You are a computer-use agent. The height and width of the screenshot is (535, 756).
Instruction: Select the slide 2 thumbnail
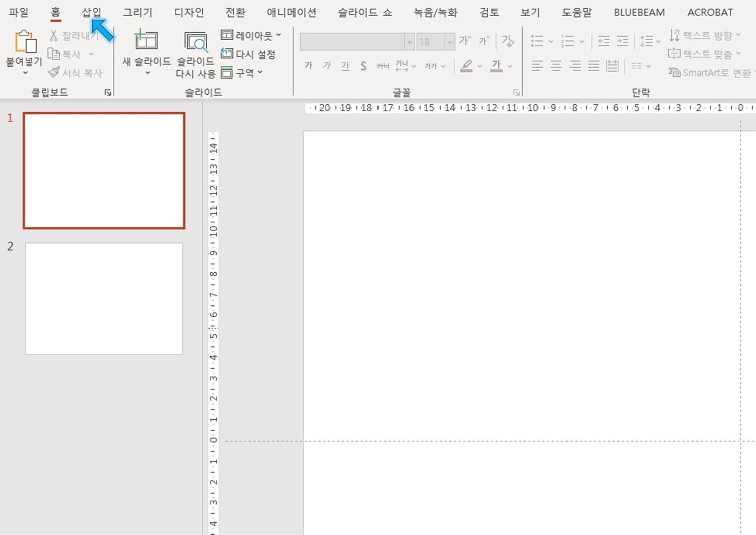click(104, 299)
